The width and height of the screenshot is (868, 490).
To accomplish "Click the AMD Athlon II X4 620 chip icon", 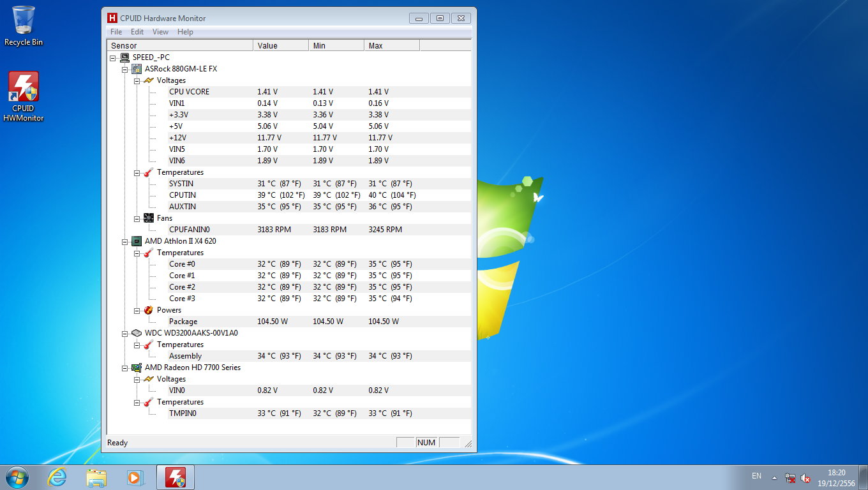I will [137, 241].
